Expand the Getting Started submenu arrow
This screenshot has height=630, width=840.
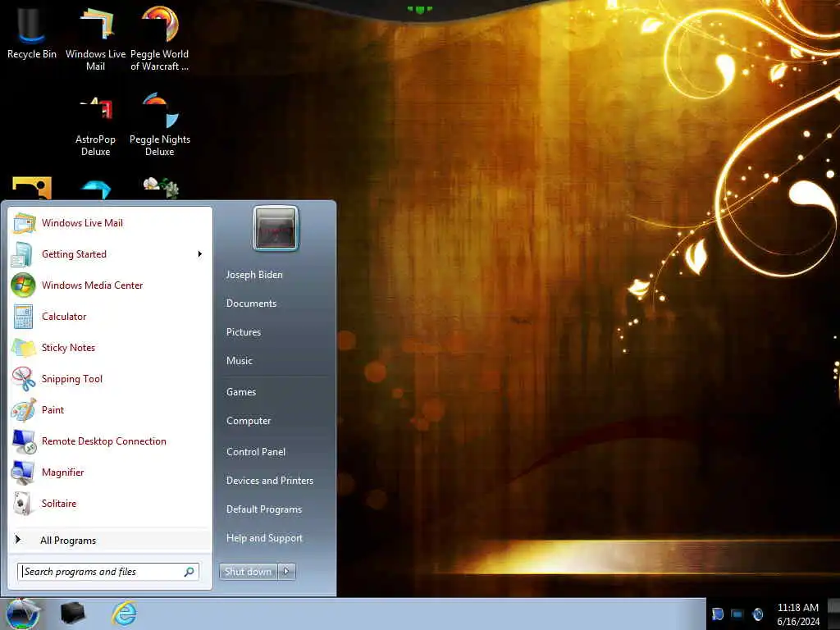pyautogui.click(x=200, y=254)
